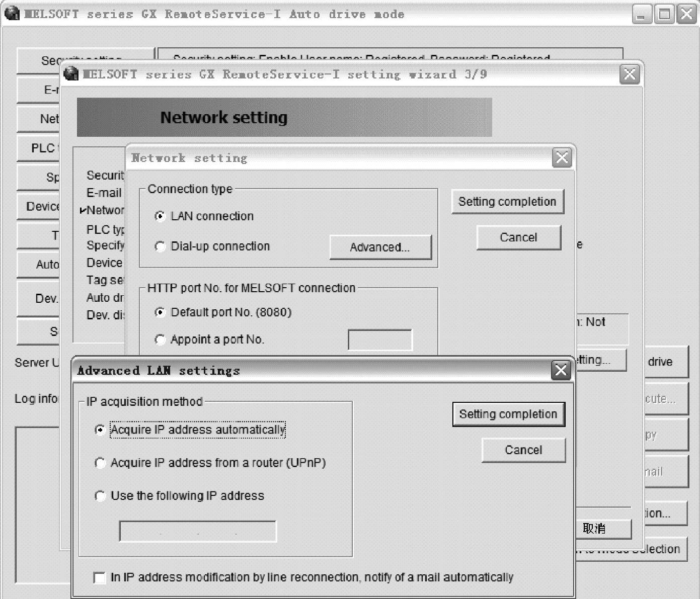Minimize the Auto drive mode main window
This screenshot has height=599, width=700.
pos(642,14)
